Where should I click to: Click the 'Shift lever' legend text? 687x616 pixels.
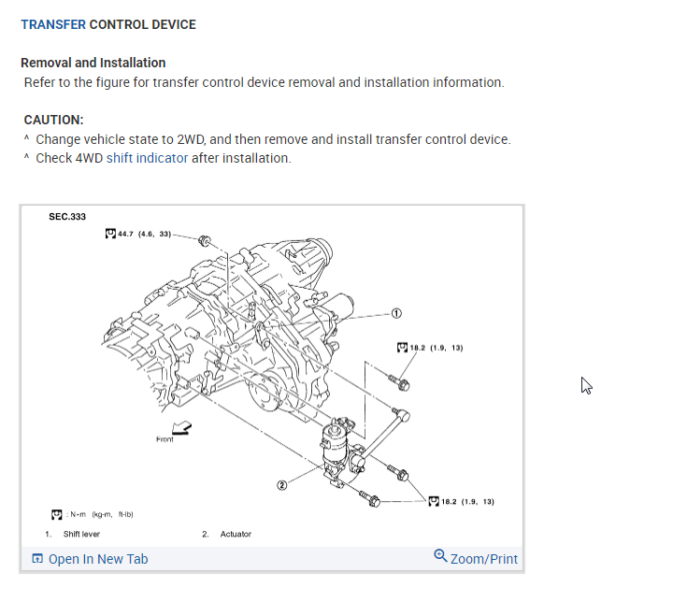[81, 534]
